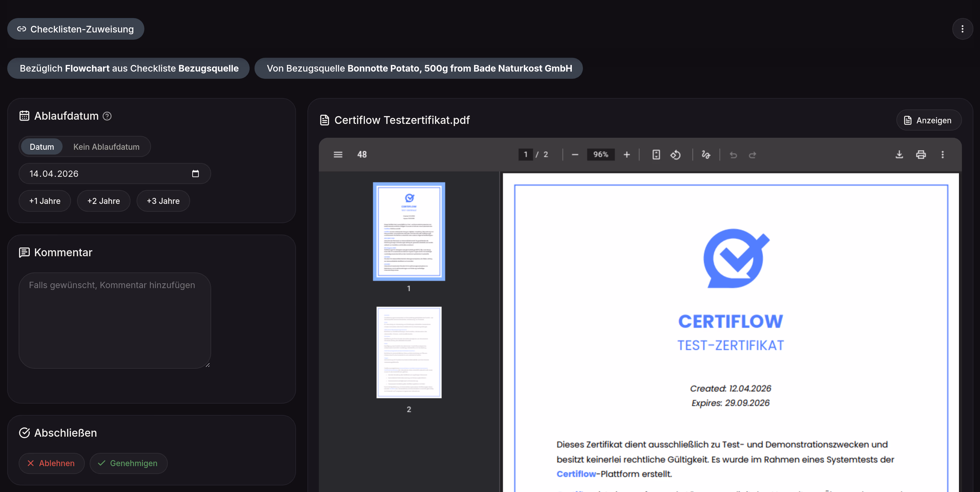Select the Datum option
980x492 pixels.
42,147
